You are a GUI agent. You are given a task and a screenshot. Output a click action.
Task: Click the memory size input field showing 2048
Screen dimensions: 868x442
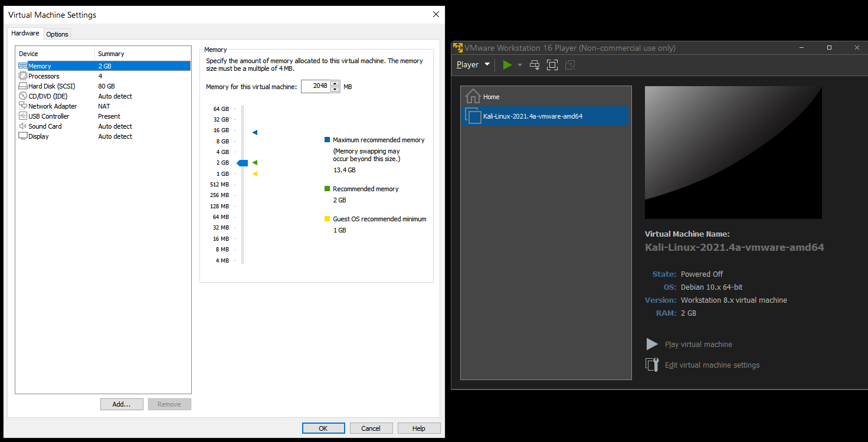[x=316, y=86]
